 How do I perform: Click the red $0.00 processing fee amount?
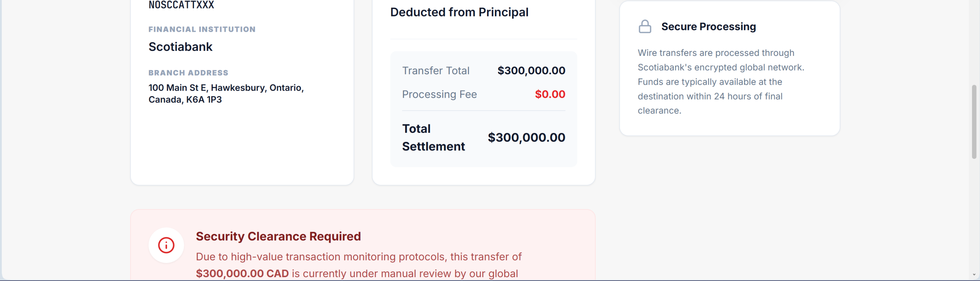click(x=550, y=94)
